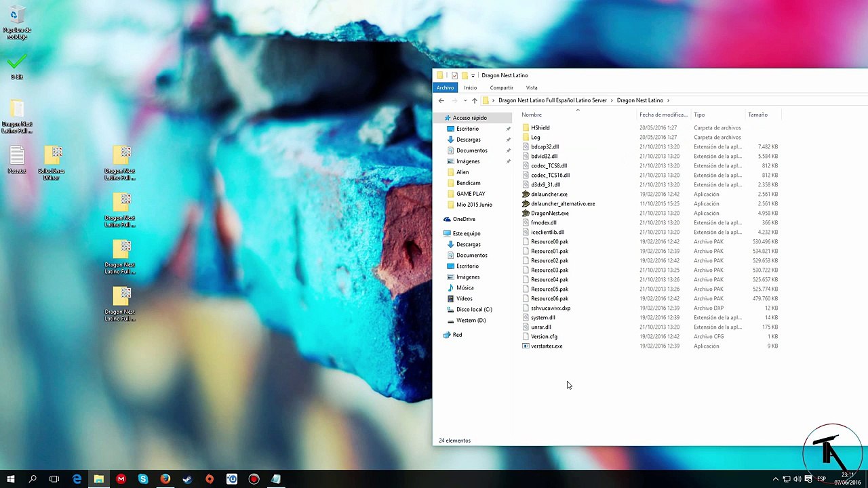Open the Pass.txt desktop file
The width and height of the screenshot is (868, 488).
(17, 161)
